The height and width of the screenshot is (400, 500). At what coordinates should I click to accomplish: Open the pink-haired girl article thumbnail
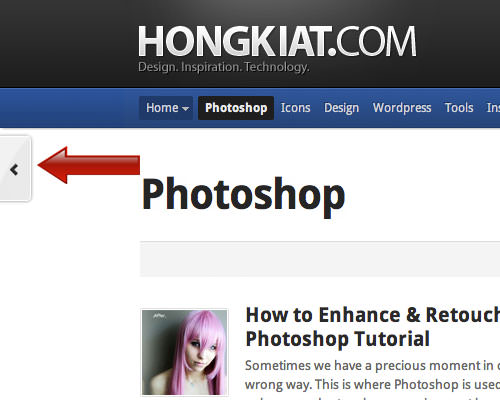pyautogui.click(x=185, y=352)
